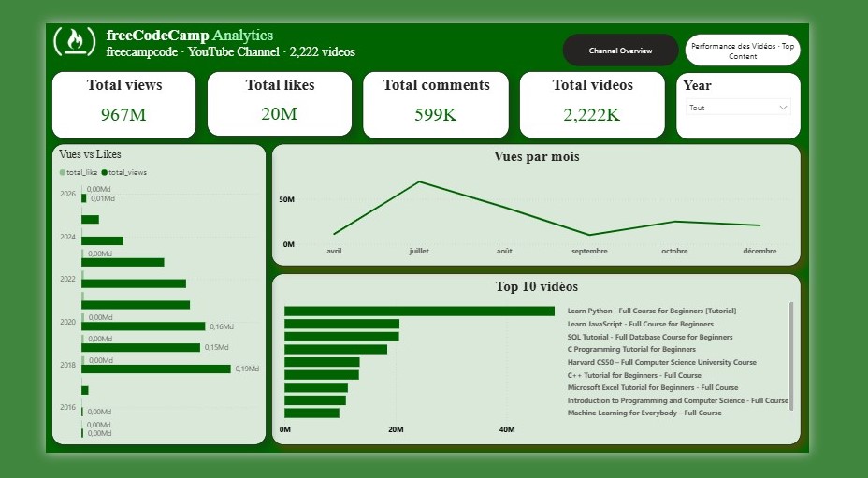Viewport: 868px width, 478px height.
Task: Click the décembre axis label
Action: click(x=760, y=251)
